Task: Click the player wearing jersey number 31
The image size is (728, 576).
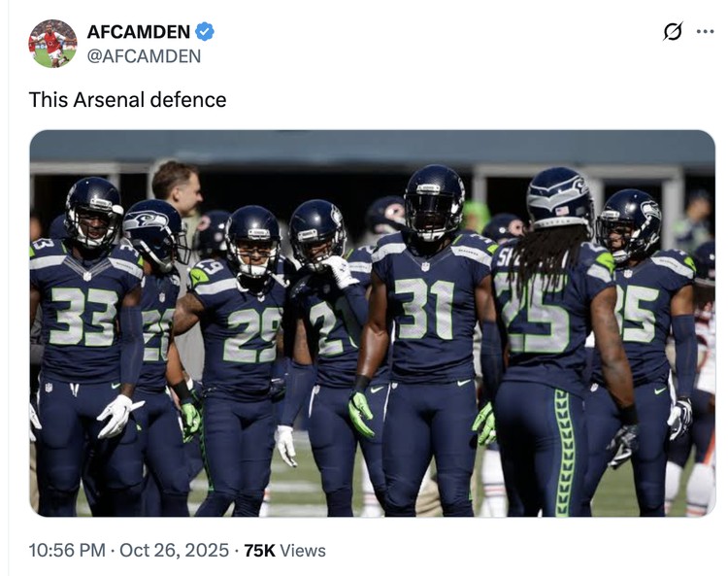Action: (x=424, y=311)
